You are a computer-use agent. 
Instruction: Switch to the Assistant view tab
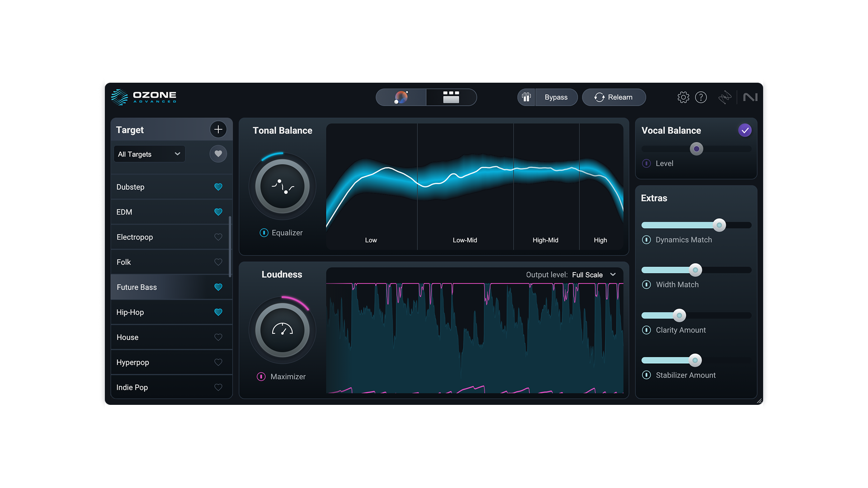pos(401,97)
